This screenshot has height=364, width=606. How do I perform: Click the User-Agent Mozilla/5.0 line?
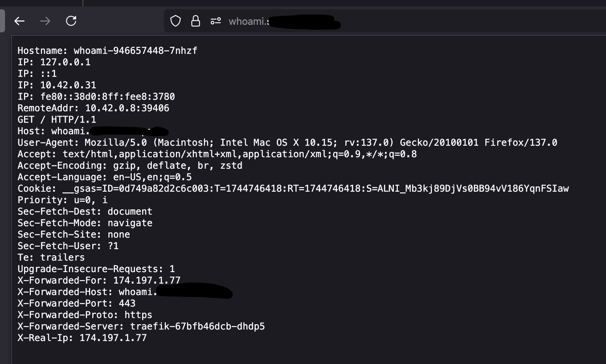287,143
